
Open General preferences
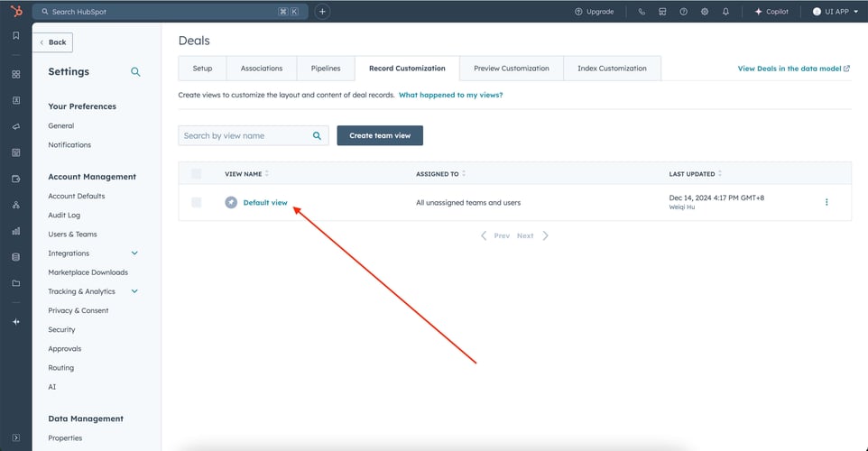click(x=60, y=125)
